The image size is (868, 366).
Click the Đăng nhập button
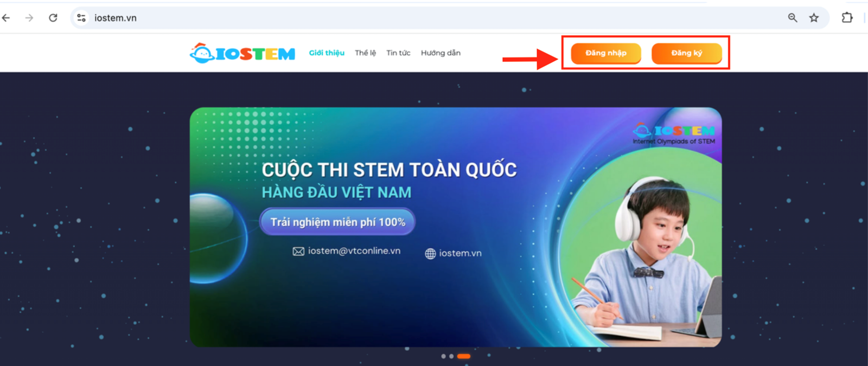[606, 53]
